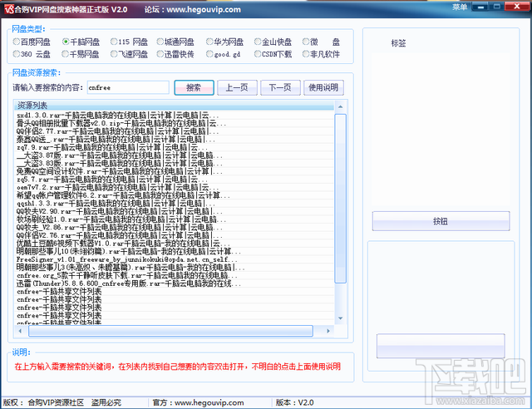
Task: Choose the 115 网盘 radio option
Action: point(130,42)
